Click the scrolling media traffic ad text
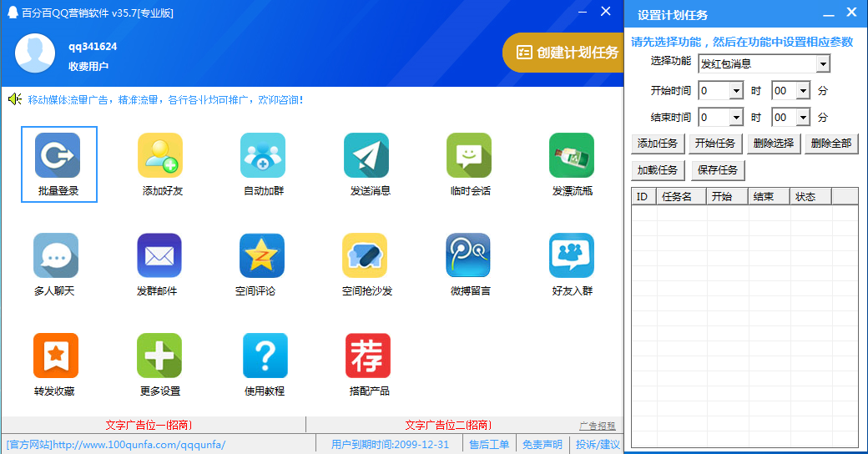 (x=165, y=99)
